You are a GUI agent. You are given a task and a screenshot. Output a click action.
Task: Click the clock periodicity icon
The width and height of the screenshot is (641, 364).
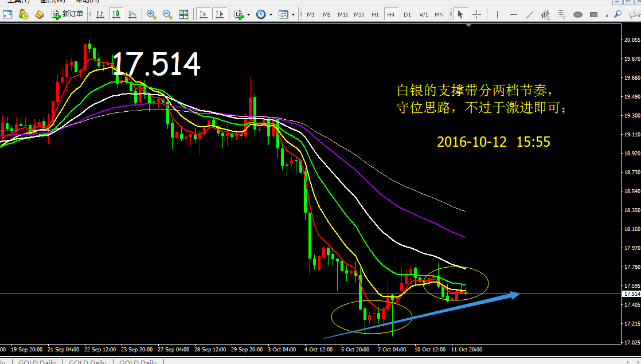pyautogui.click(x=261, y=15)
